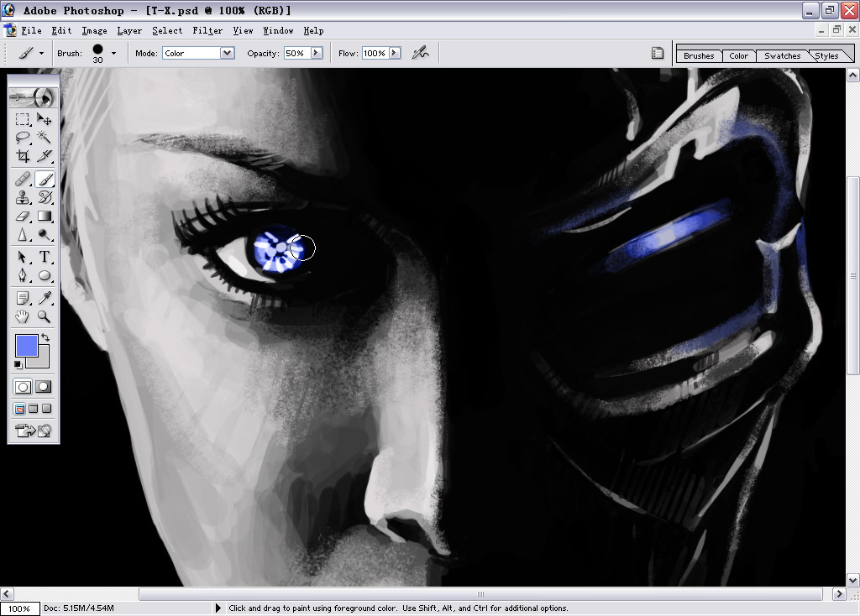Select the Ellipse shape tool

[x=45, y=275]
